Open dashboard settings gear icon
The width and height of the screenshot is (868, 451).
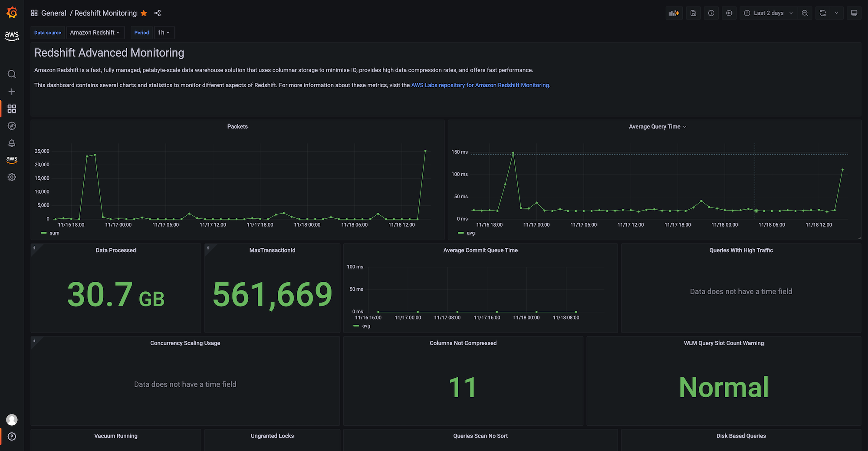pos(729,13)
